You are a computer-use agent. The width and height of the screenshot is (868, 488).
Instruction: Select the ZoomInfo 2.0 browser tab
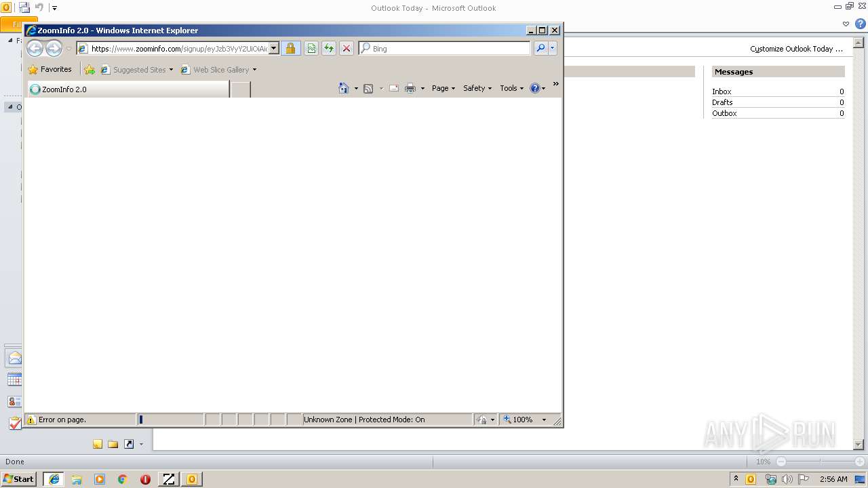tap(128, 89)
